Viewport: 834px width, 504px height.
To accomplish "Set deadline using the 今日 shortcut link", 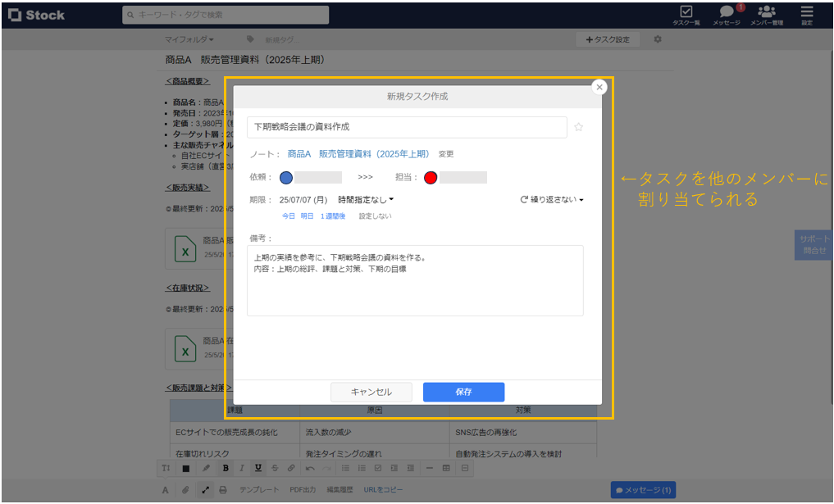I will [x=288, y=216].
